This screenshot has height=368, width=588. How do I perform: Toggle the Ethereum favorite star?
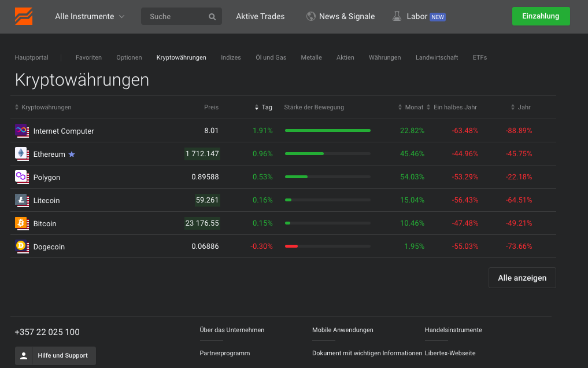click(72, 154)
